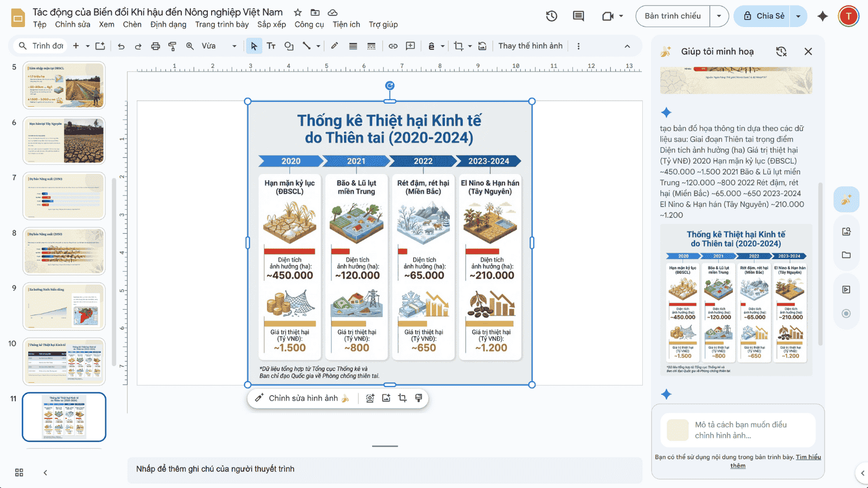Open the comments panel icon

[578, 16]
